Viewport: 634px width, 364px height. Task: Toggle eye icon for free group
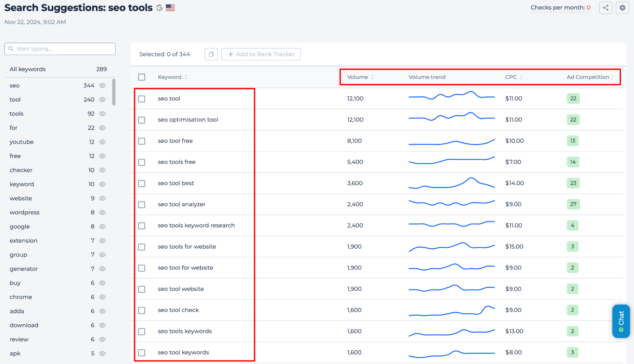tap(102, 156)
